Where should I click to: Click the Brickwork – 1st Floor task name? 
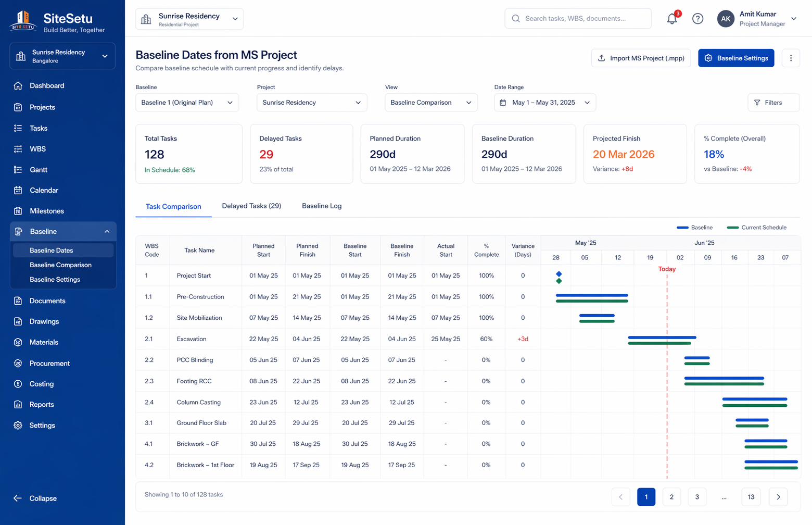(206, 465)
